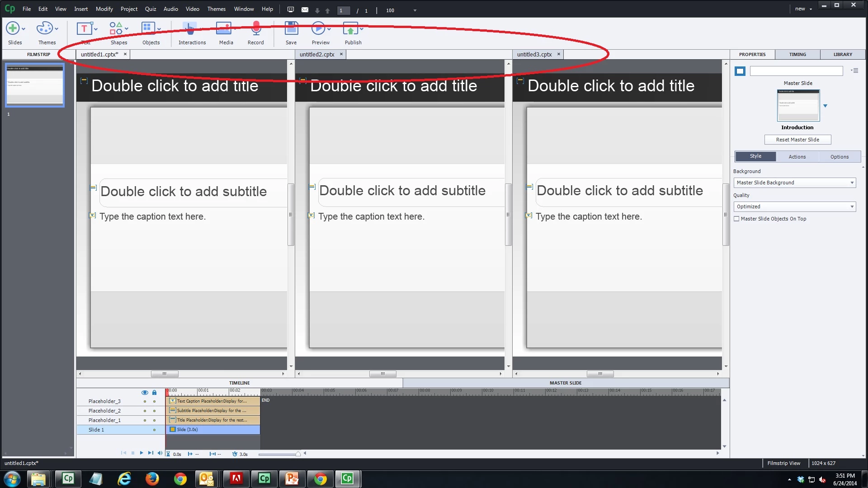Expand the Background dropdown
The image size is (868, 488).
point(794,183)
